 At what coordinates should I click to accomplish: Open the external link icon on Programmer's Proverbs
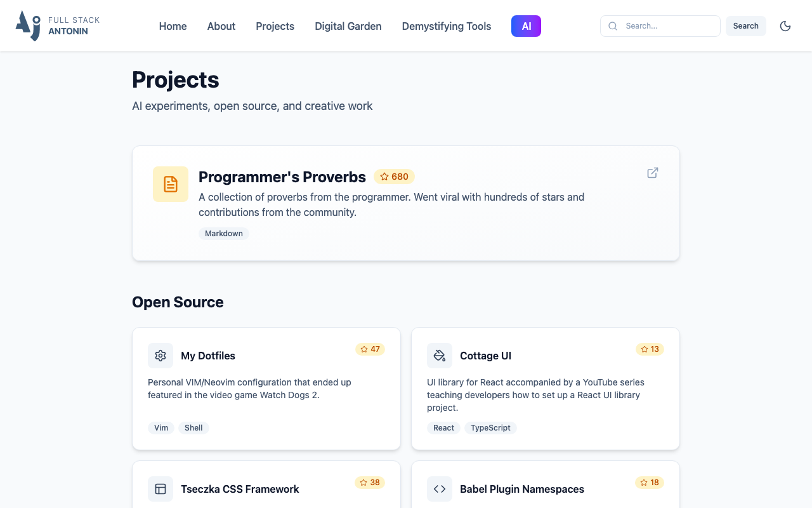652,173
